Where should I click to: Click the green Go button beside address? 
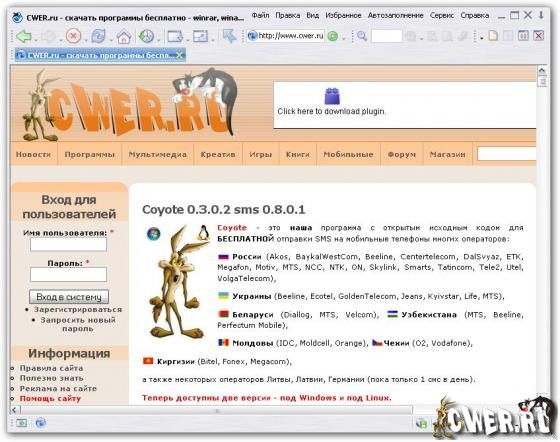point(332,36)
